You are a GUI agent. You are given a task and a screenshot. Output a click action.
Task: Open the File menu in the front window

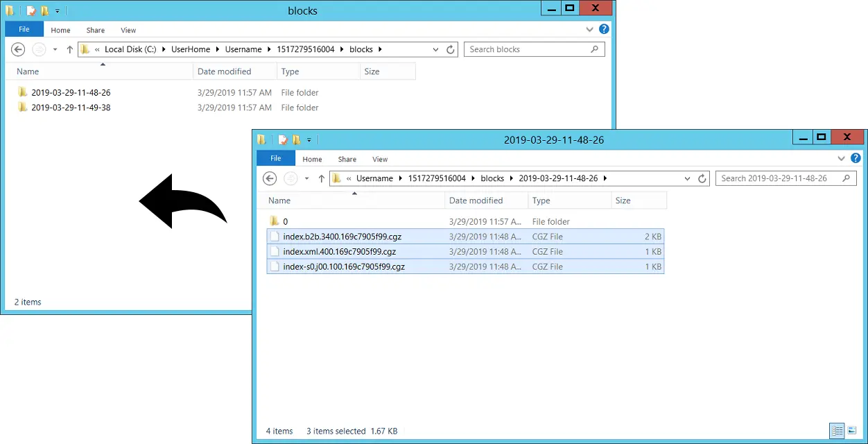[x=275, y=158]
